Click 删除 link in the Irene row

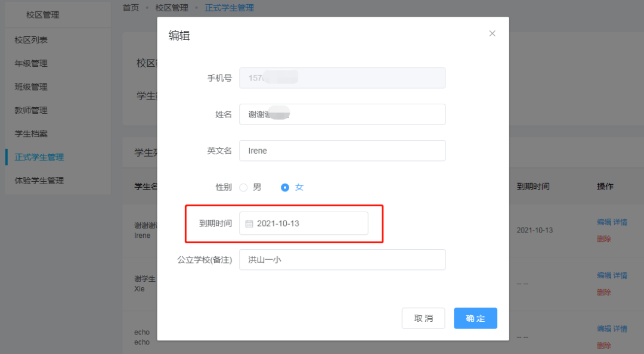pyautogui.click(x=604, y=238)
